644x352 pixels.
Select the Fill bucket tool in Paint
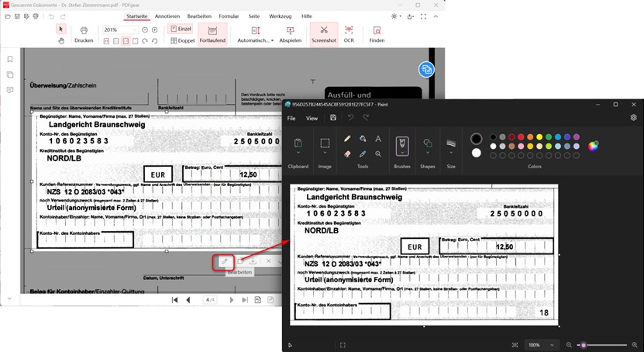pos(363,139)
